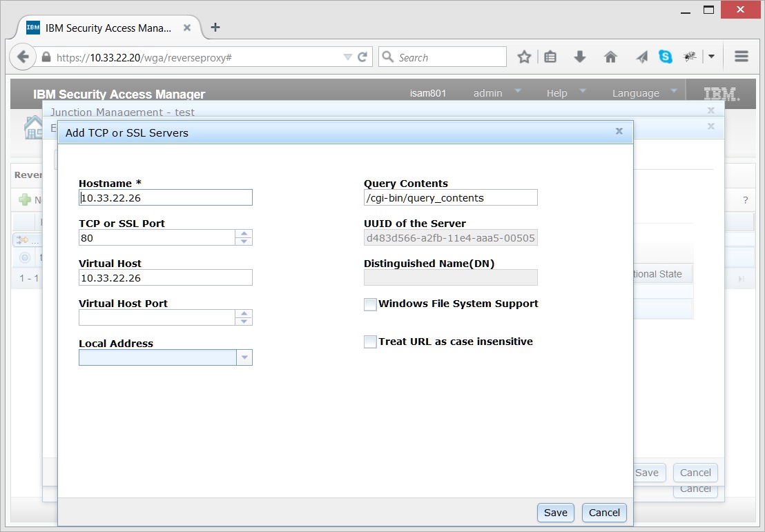Enable Windows File System Support
Viewport: 765px width, 532px height.
point(369,304)
